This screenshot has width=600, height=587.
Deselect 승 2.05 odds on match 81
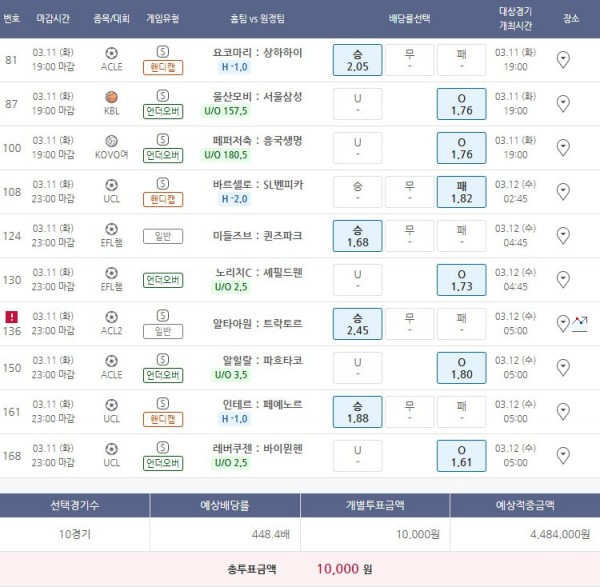click(357, 60)
